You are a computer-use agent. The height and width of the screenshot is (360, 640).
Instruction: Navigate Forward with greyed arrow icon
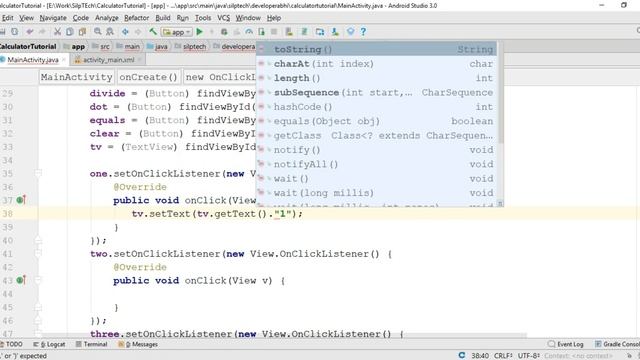pos(138,31)
